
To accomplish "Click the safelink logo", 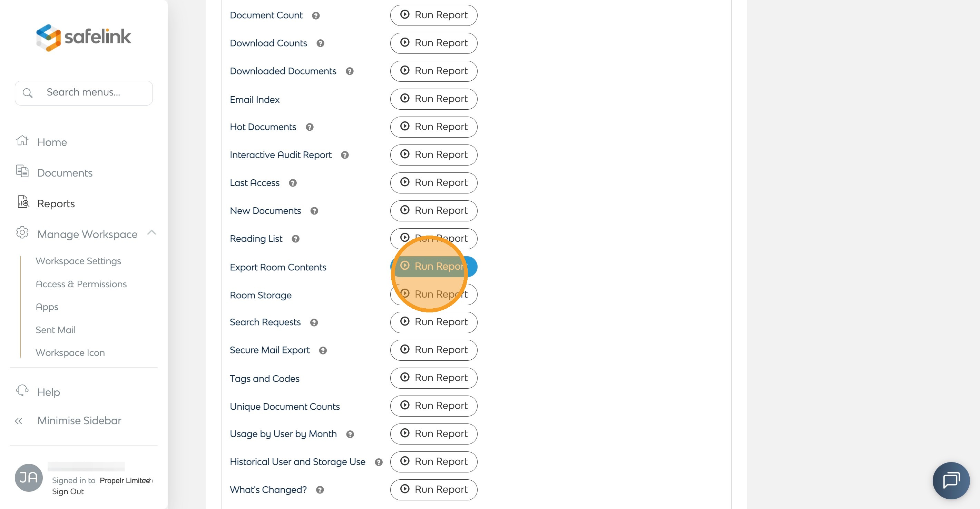I will tap(84, 37).
